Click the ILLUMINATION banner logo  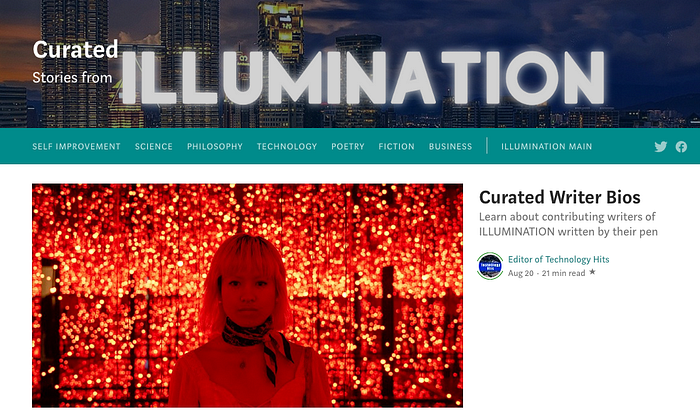tap(362, 78)
